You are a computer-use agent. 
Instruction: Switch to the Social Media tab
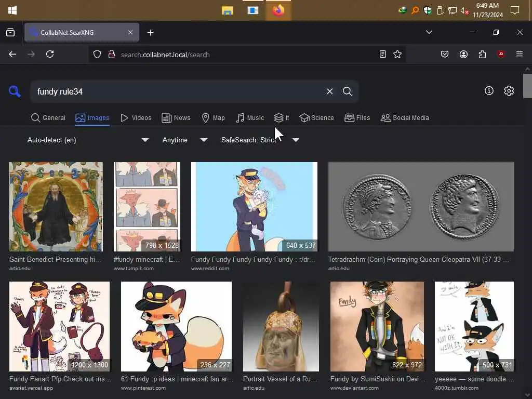tap(405, 118)
